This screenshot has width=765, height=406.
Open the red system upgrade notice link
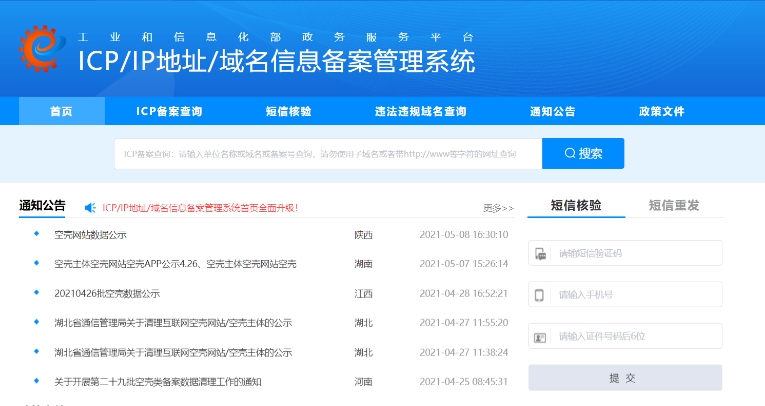(x=200, y=208)
